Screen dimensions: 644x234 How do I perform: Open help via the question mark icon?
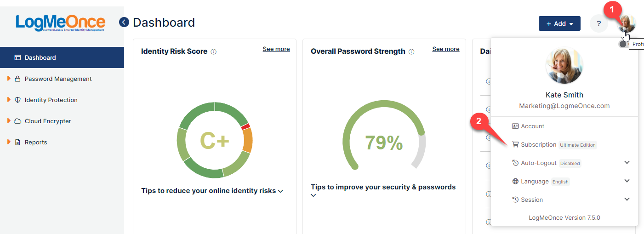click(x=598, y=23)
